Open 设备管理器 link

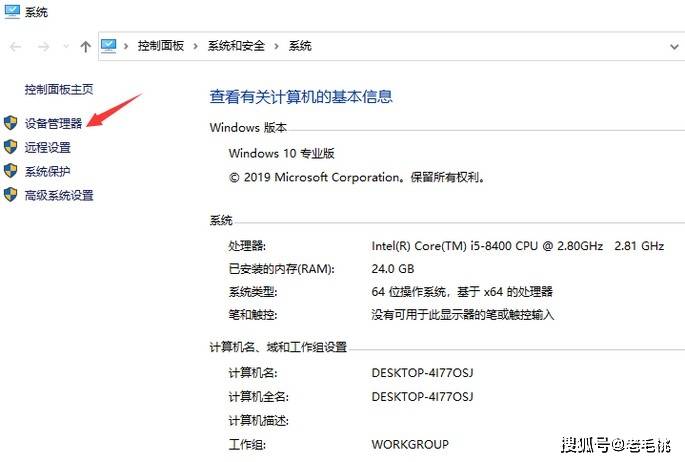(x=53, y=124)
